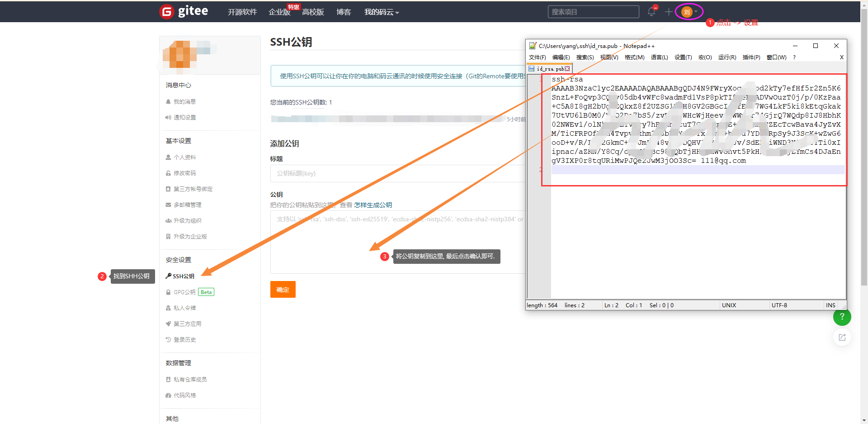Open the Notepad++ ? help menu
Image resolution: width=868 pixels, height=424 pixels.
[x=794, y=57]
